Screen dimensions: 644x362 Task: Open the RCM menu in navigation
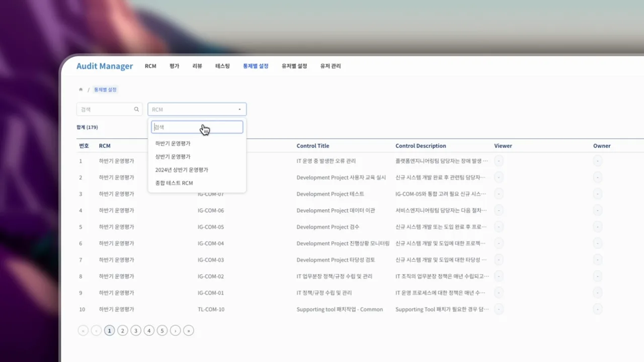pos(150,66)
